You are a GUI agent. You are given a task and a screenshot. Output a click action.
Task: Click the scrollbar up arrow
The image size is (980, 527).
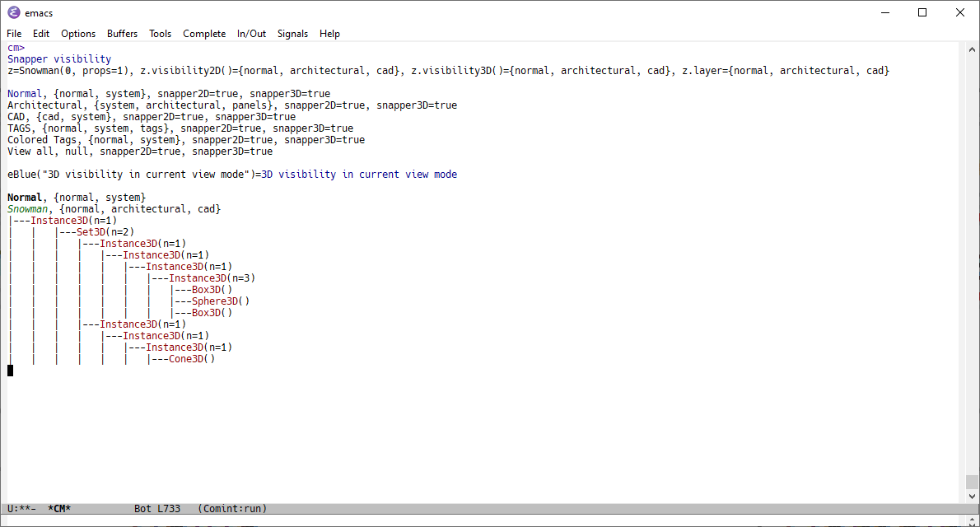click(971, 49)
